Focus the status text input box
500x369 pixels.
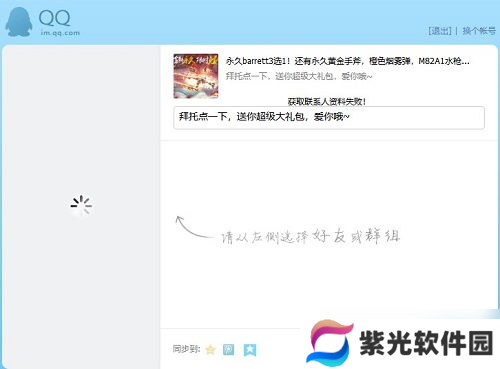pyautogui.click(x=329, y=117)
